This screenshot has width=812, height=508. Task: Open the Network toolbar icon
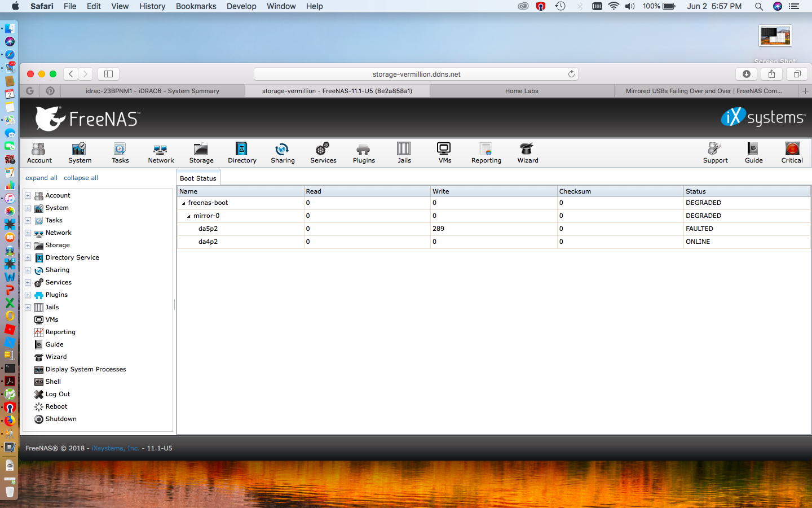tap(161, 153)
